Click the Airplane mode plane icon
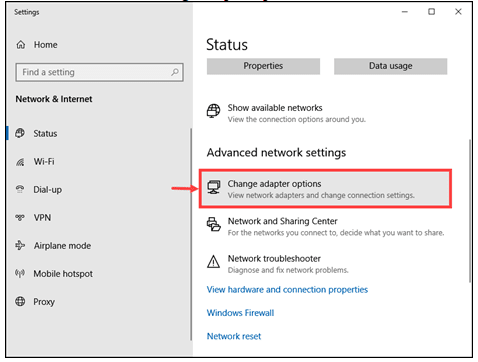 [20, 246]
